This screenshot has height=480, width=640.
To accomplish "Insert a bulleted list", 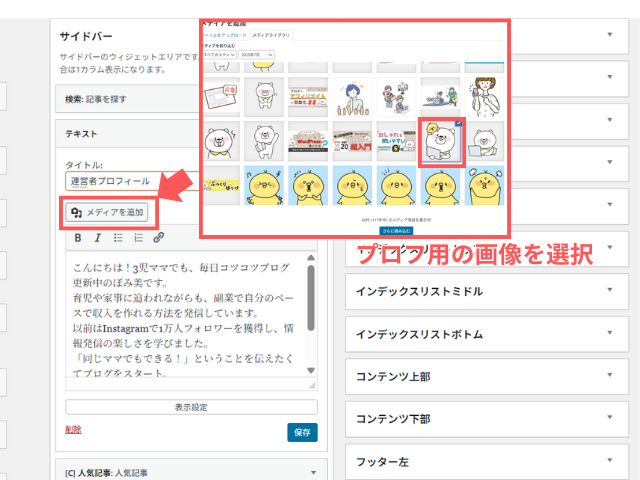I will click(x=118, y=238).
